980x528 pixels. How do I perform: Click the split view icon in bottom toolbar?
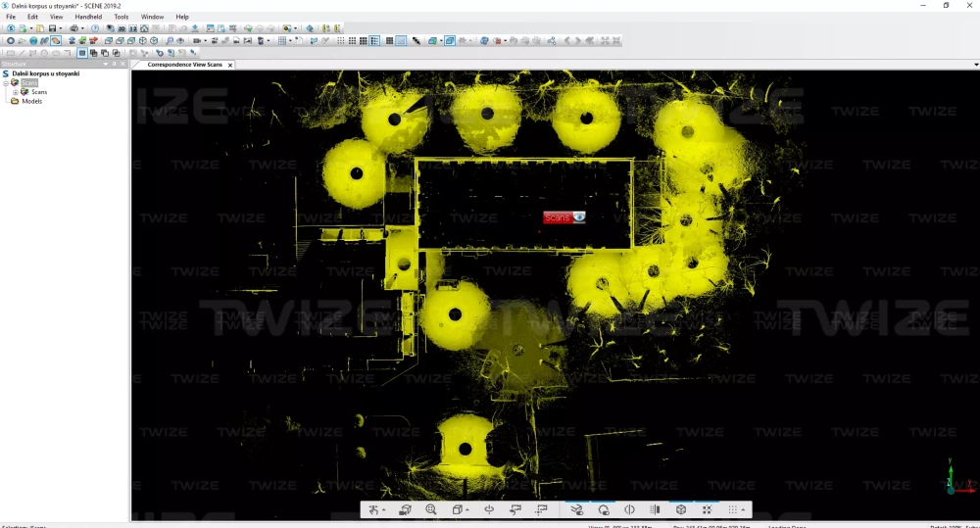point(656,509)
